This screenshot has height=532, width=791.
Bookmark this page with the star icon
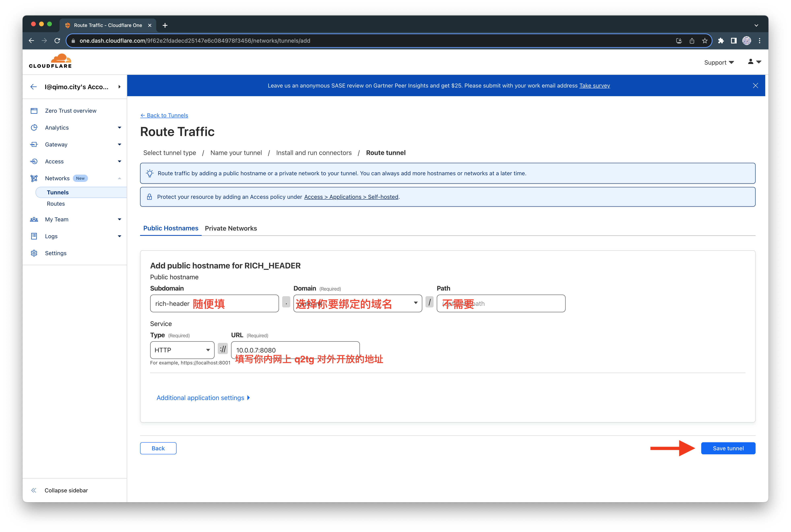(x=704, y=41)
